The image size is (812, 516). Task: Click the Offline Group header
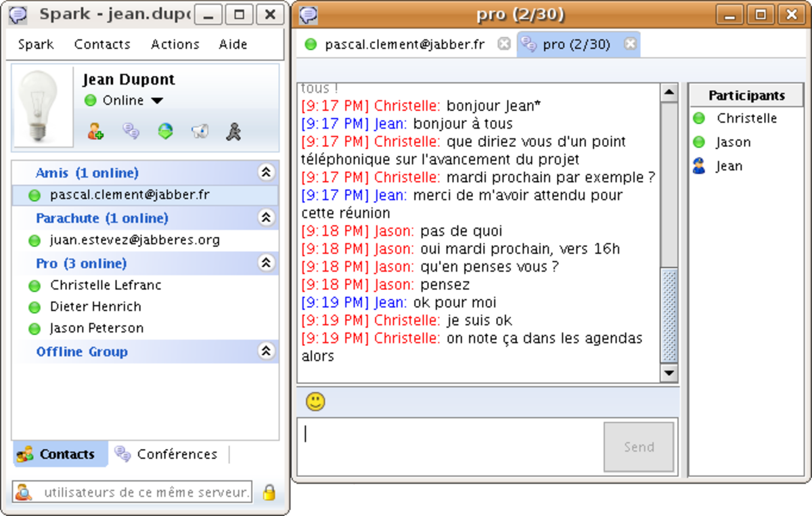[x=145, y=351]
